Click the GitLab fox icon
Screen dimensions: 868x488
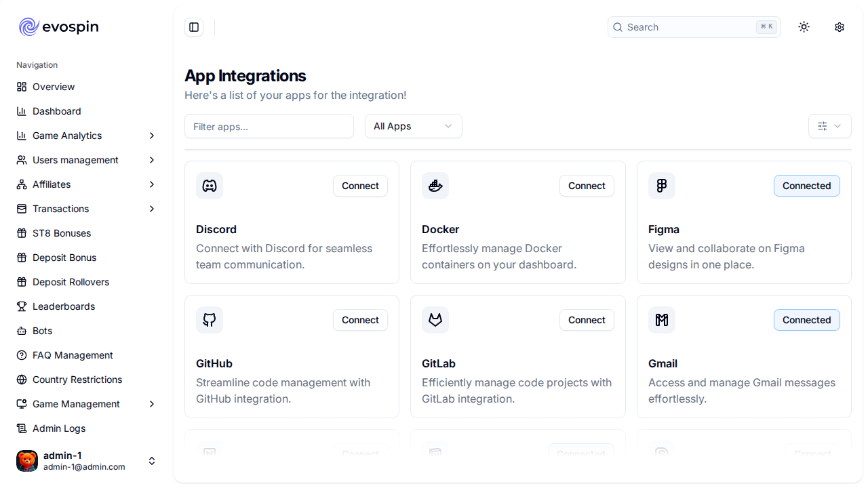435,320
